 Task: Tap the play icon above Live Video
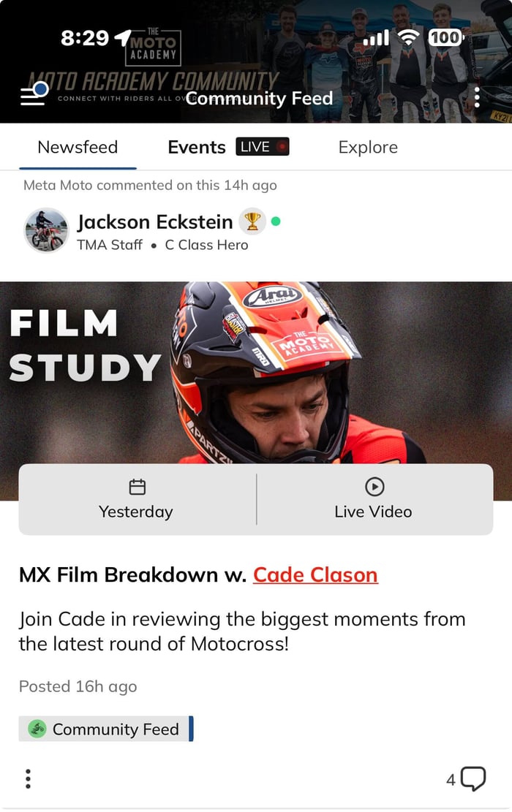tap(374, 487)
